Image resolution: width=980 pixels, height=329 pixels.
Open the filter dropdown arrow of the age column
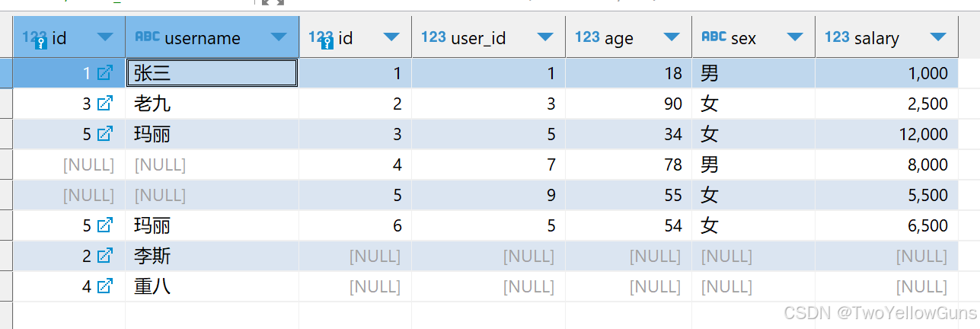point(672,37)
